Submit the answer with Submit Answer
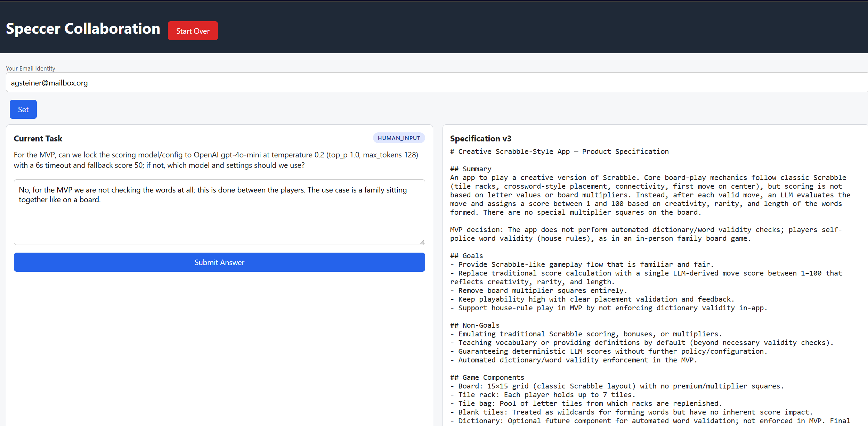This screenshot has width=868, height=426. pos(219,262)
